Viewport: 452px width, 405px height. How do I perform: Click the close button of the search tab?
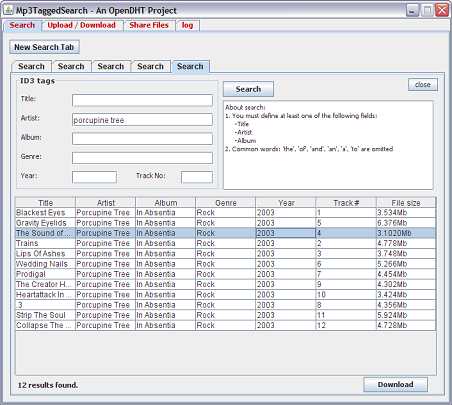click(x=423, y=85)
